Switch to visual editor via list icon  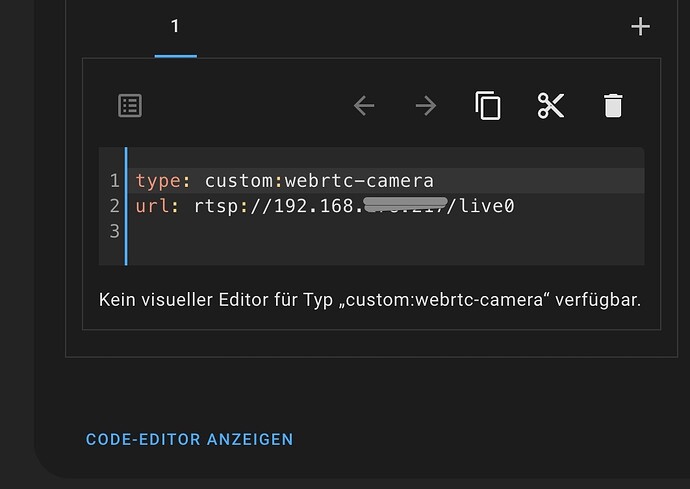tap(130, 106)
